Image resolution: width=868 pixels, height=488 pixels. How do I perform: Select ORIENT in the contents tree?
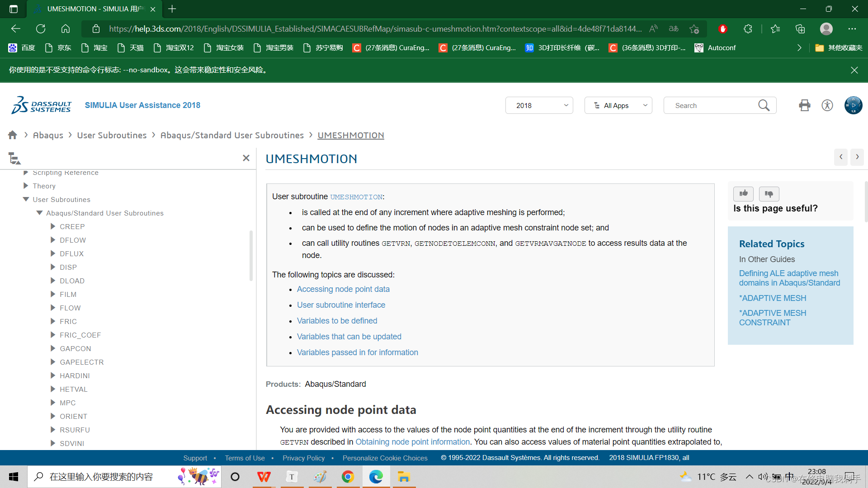tap(73, 416)
